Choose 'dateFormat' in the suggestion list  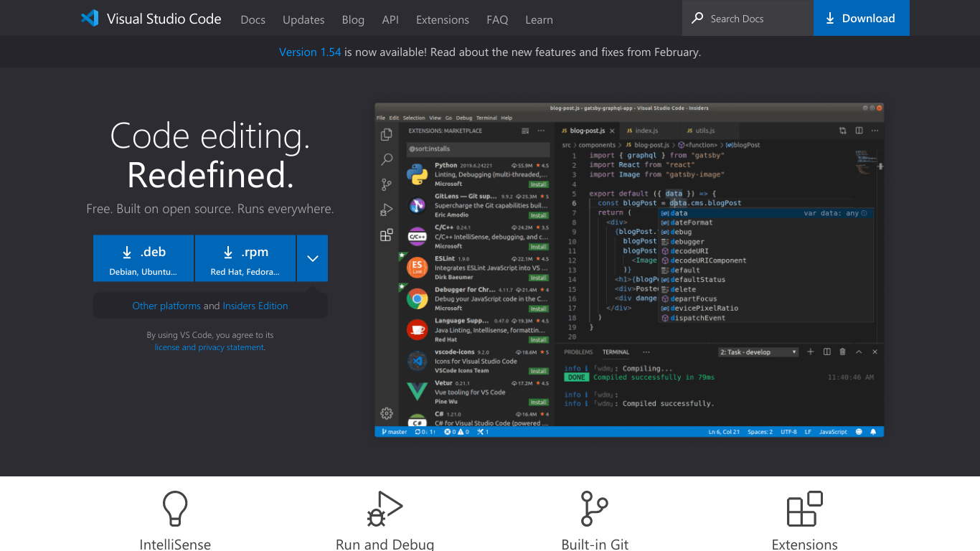[x=766, y=222]
